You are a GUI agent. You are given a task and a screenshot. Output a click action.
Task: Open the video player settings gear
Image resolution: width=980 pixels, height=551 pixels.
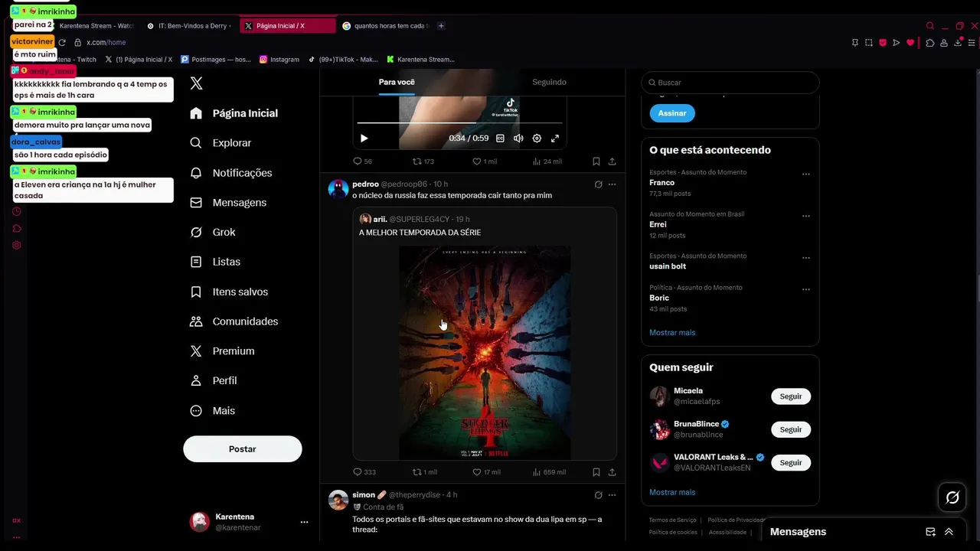[x=537, y=139]
